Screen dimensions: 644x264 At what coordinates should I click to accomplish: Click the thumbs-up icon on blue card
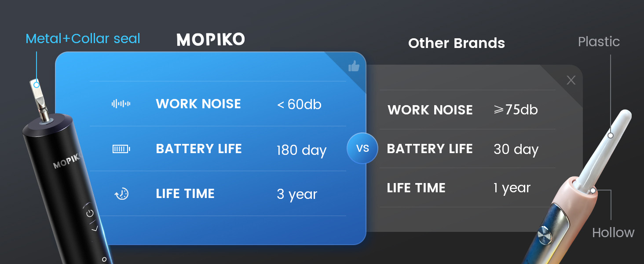(354, 66)
